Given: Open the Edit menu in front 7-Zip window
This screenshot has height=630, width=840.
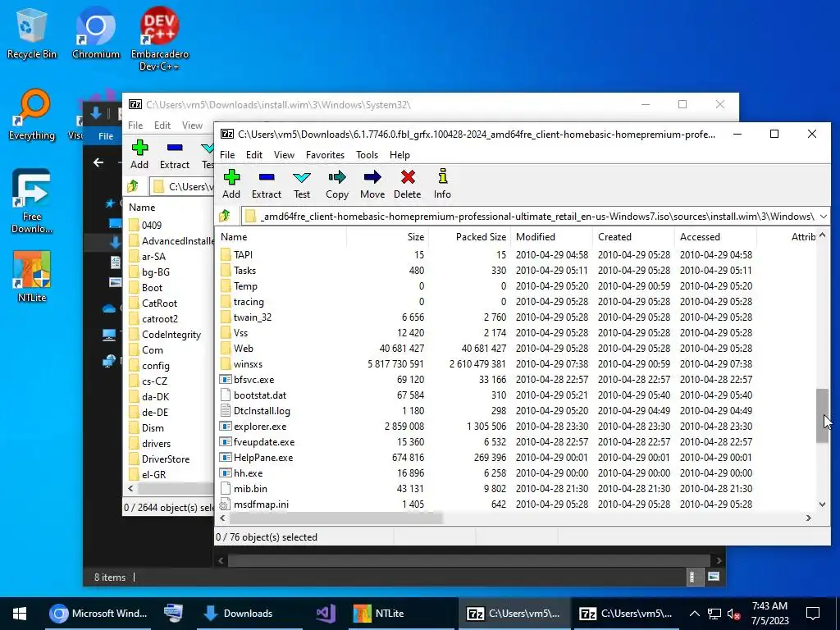Looking at the screenshot, I should 254,155.
